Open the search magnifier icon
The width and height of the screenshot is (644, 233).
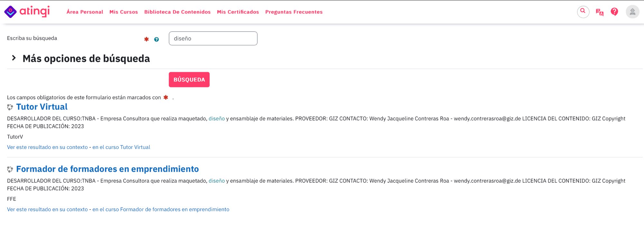[583, 12]
